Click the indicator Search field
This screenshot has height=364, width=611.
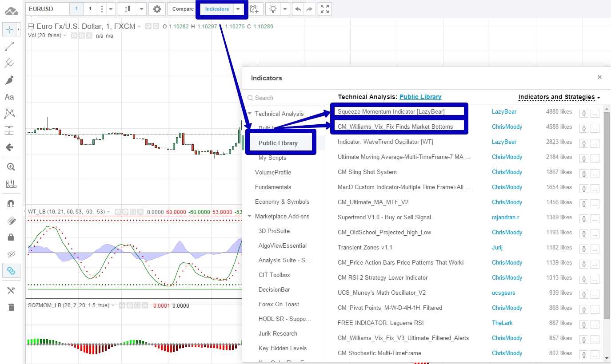pos(284,98)
